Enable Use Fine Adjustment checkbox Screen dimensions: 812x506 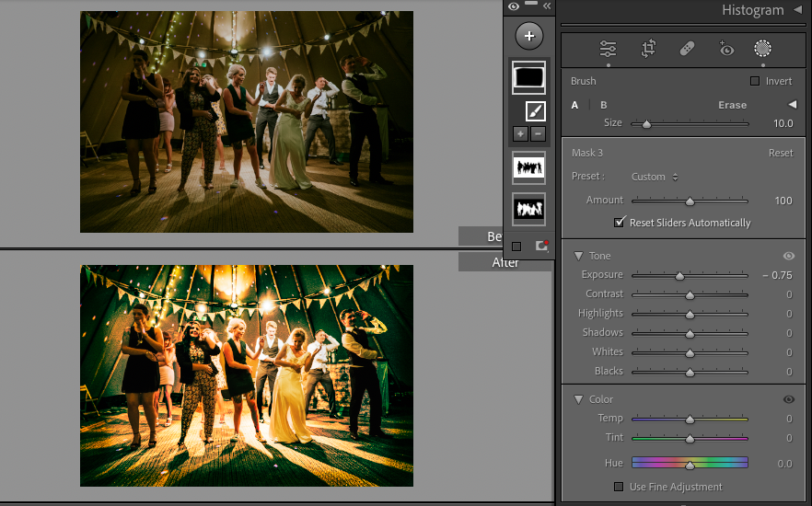tap(620, 487)
